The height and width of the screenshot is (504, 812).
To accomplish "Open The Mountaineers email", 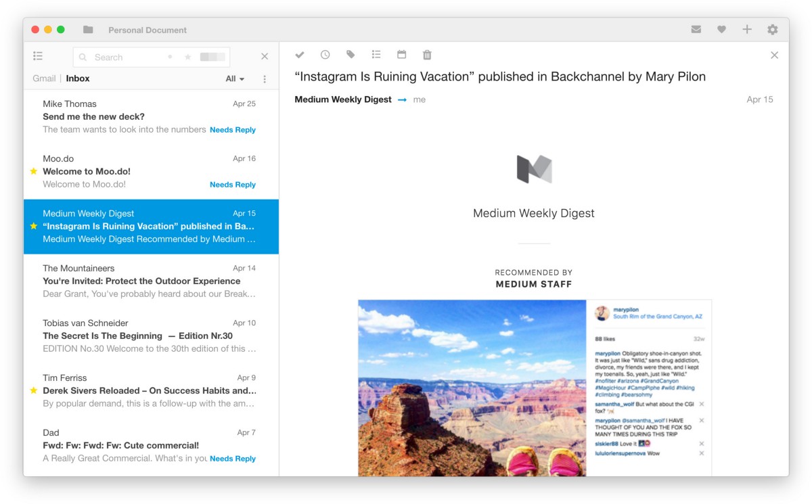I will tap(151, 281).
